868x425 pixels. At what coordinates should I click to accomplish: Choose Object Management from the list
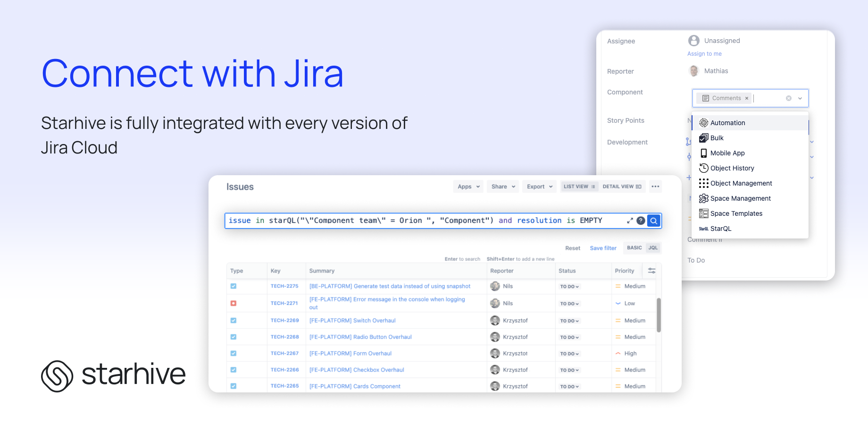pyautogui.click(x=750, y=183)
